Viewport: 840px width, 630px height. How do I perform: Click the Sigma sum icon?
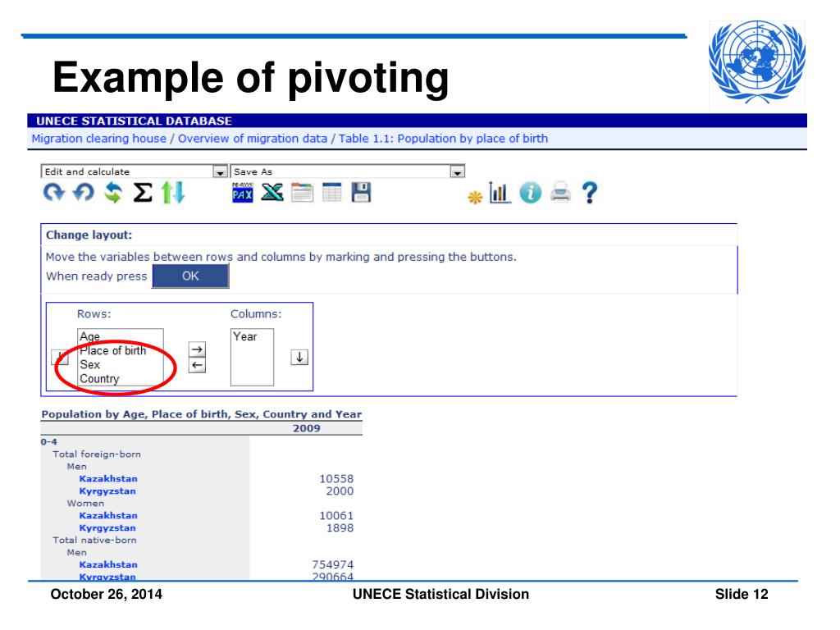pyautogui.click(x=142, y=194)
